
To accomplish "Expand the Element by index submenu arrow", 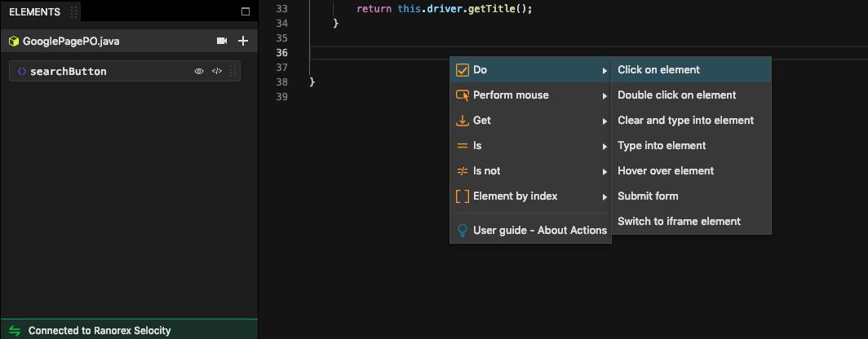I will pos(604,197).
